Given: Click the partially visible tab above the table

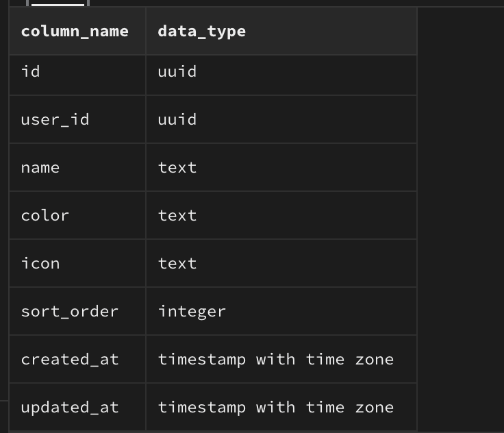Looking at the screenshot, I should (x=58, y=3).
